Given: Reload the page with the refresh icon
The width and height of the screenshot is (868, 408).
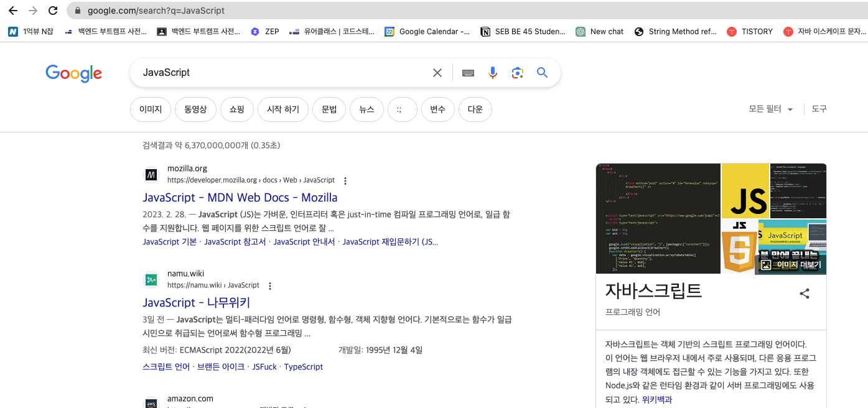Looking at the screenshot, I should click(x=53, y=11).
